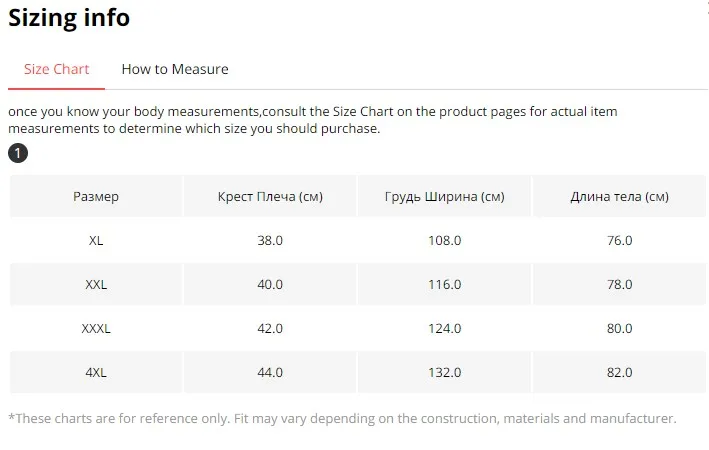Viewport: 709px width, 450px height.
Task: Click the 124.0 chest width cell
Action: pos(444,328)
